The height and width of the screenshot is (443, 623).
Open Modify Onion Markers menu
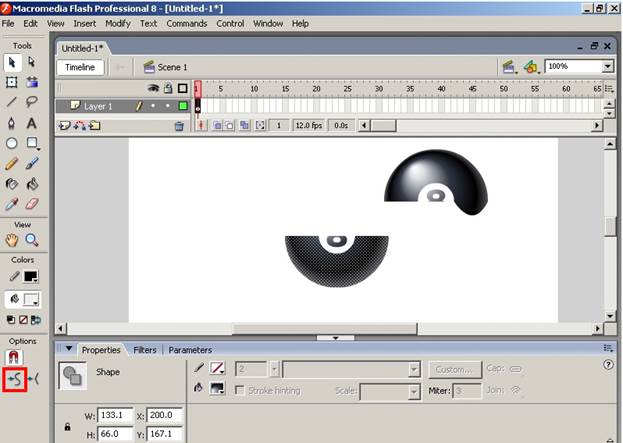pos(260,126)
